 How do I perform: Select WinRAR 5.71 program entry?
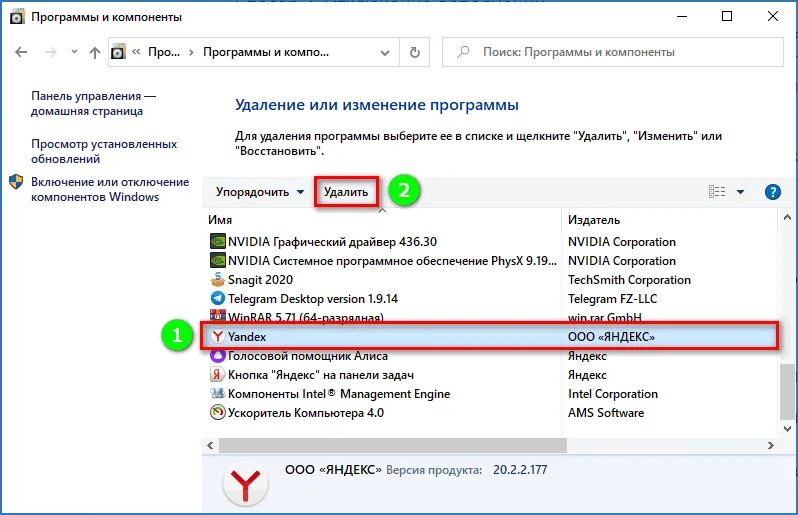[x=305, y=317]
